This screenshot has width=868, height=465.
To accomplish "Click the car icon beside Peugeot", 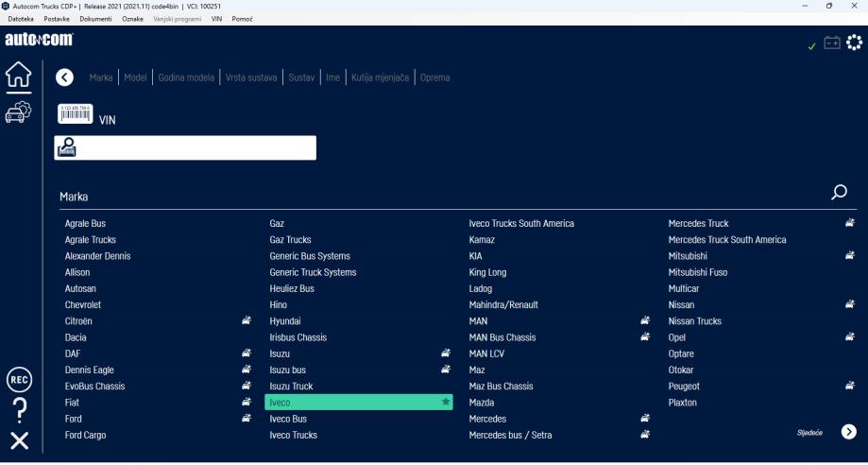I will [850, 386].
